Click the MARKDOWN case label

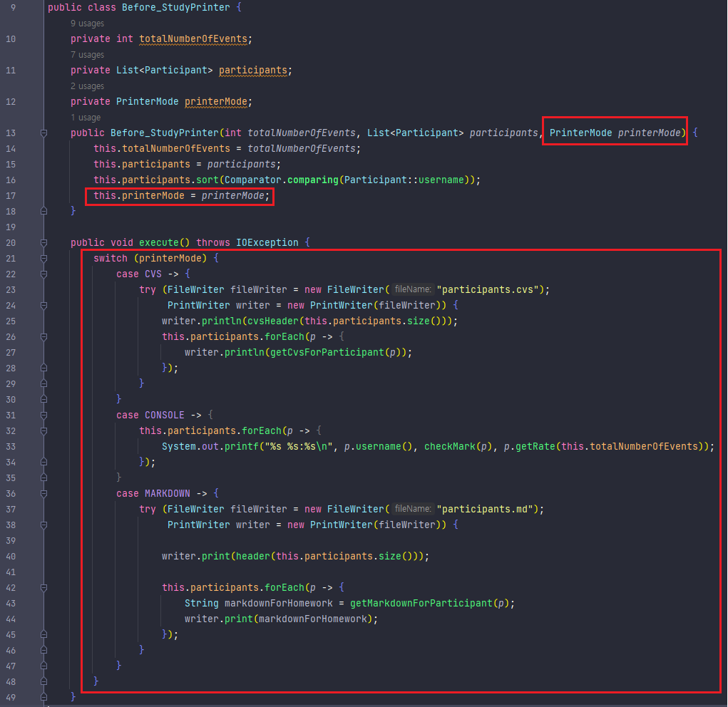167,494
